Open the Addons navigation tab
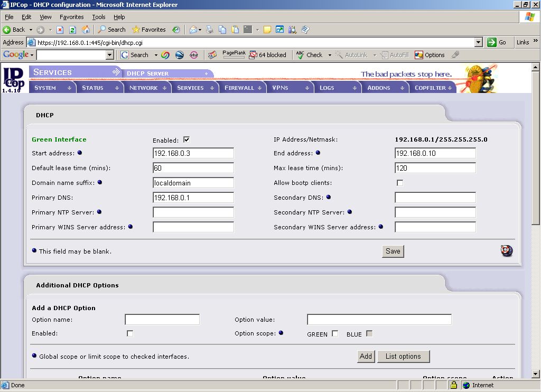The width and height of the screenshot is (541, 392). (386, 88)
